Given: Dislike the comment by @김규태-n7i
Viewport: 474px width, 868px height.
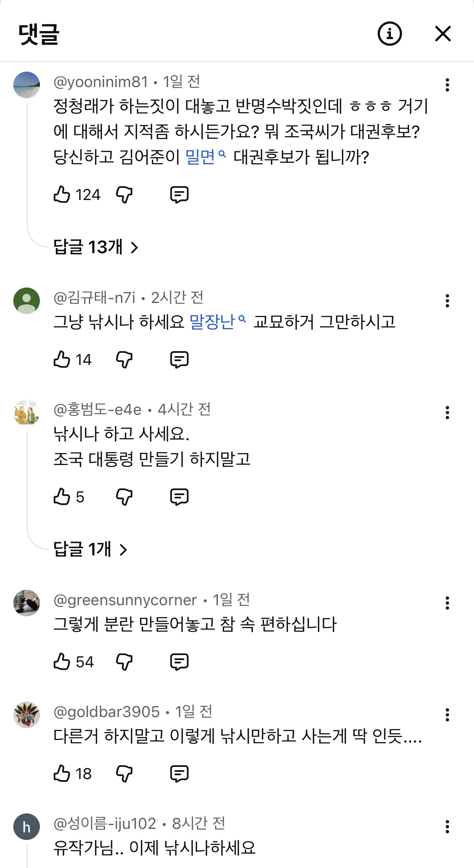Looking at the screenshot, I should click(124, 359).
